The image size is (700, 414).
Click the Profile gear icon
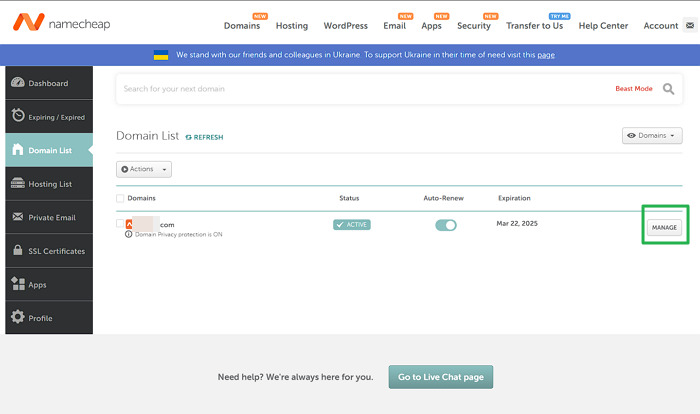click(x=18, y=317)
